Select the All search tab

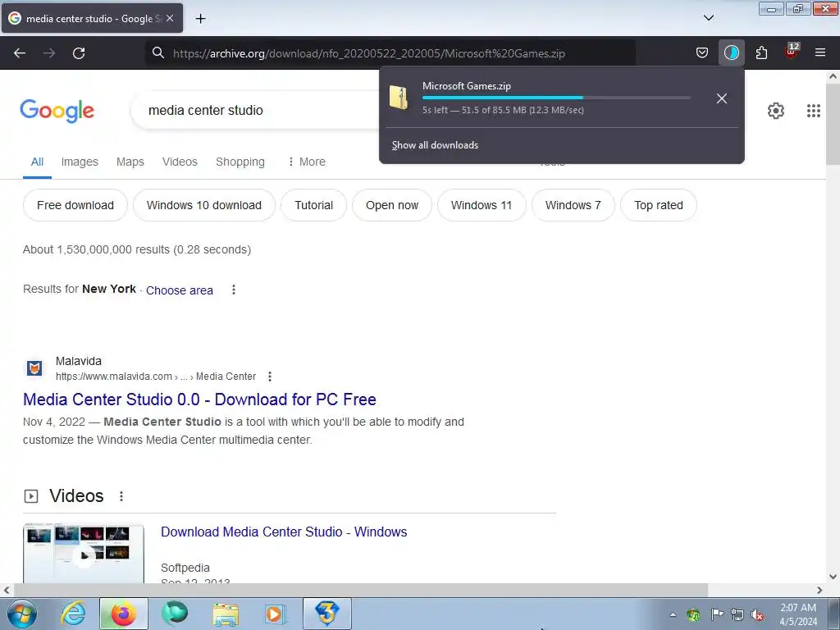(x=37, y=162)
